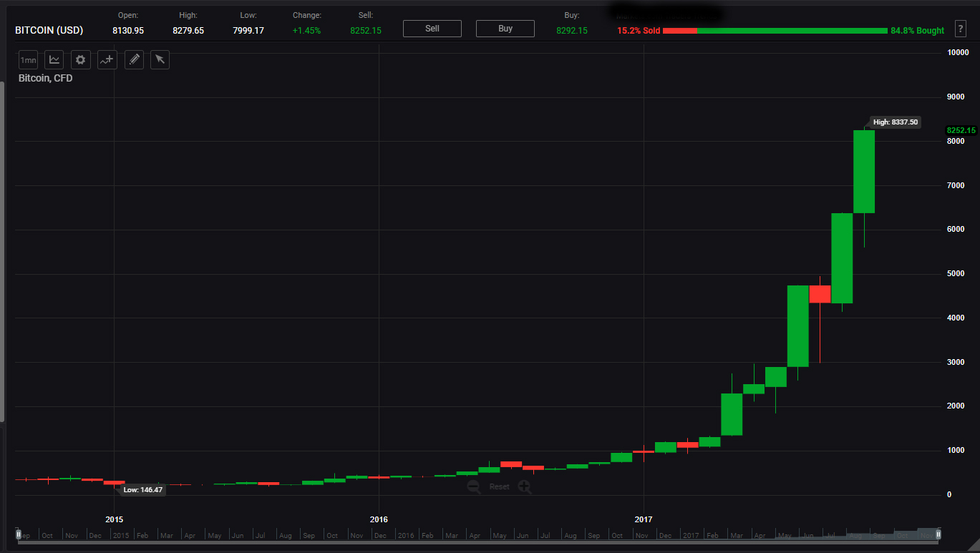Click the BITCOIN (USD) instrument title
The image size is (980, 553).
point(49,30)
